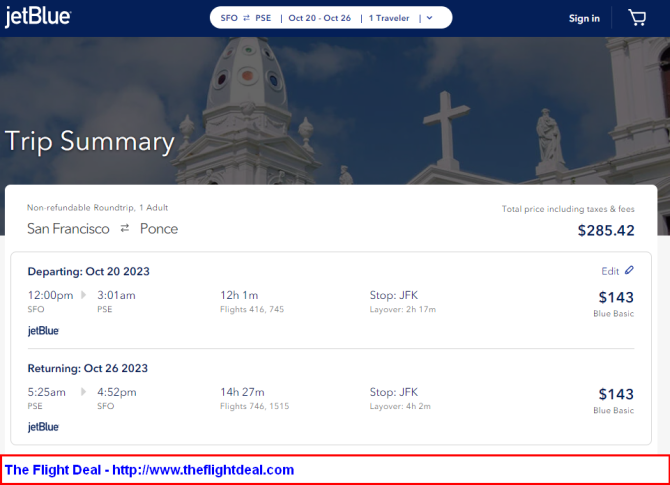This screenshot has width=670, height=485.
Task: Click the edit pencil icon
Action: [x=629, y=270]
